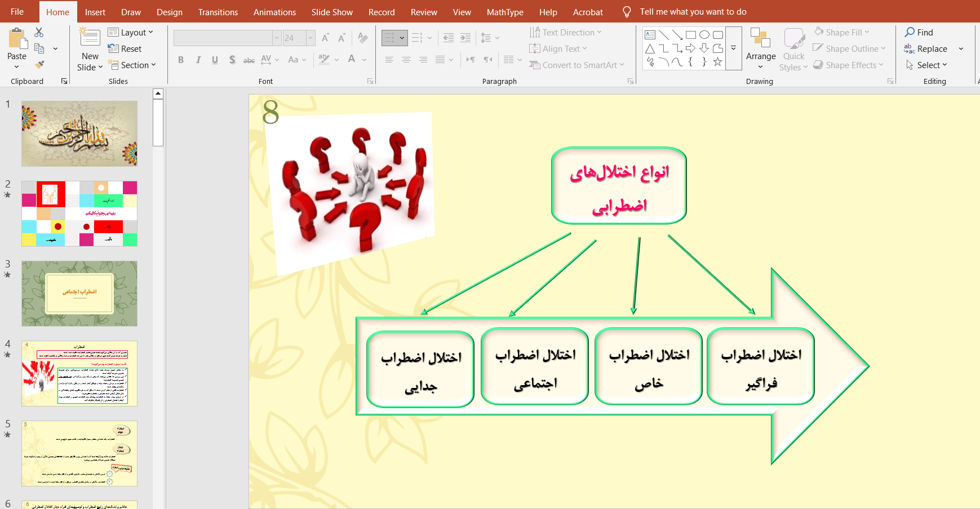Open the Layout dropdown

point(131,33)
